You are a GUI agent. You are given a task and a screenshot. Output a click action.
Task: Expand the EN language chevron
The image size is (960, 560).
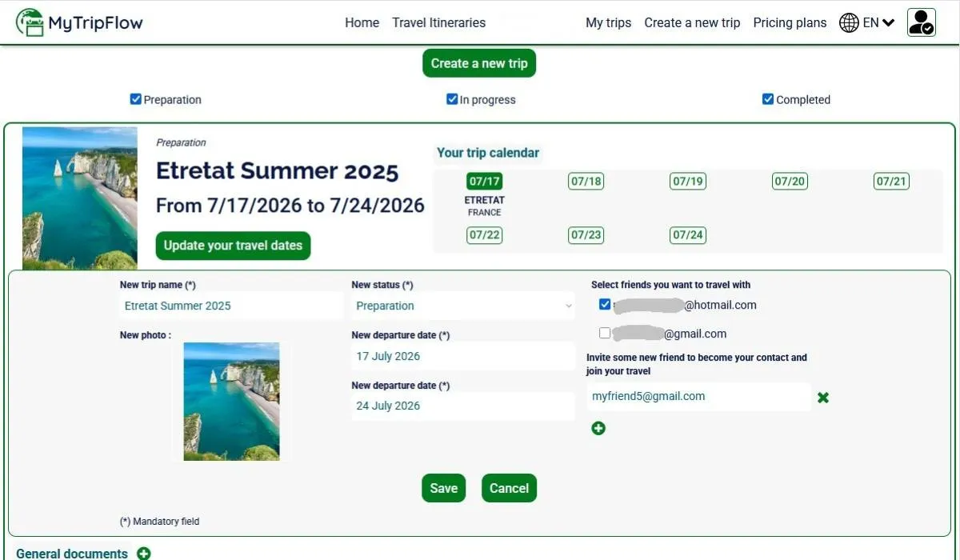pos(888,23)
